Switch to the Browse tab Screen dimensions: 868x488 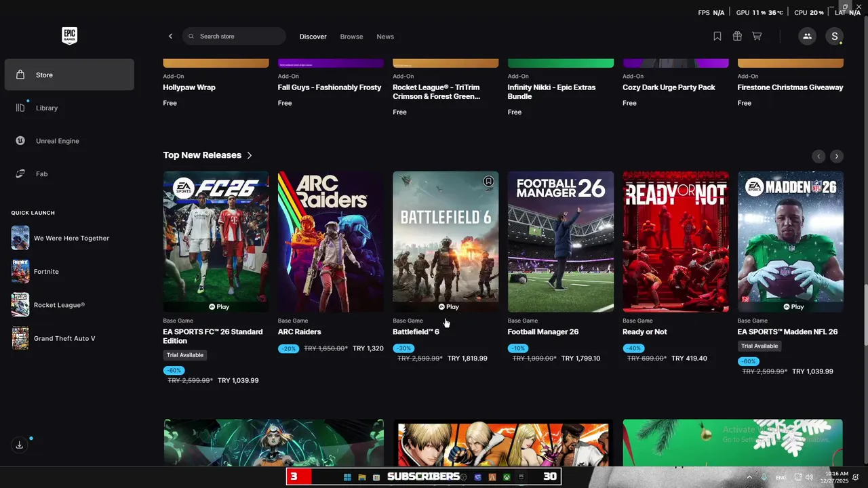(x=351, y=37)
